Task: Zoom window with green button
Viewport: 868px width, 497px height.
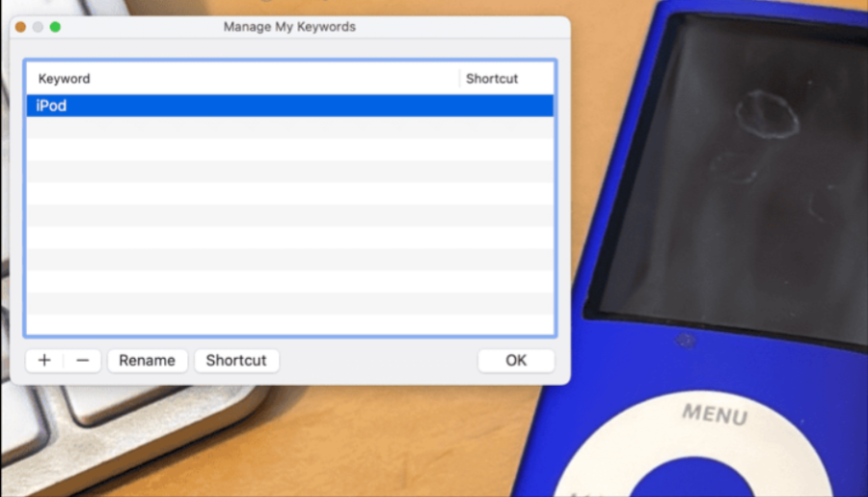Action: (55, 27)
